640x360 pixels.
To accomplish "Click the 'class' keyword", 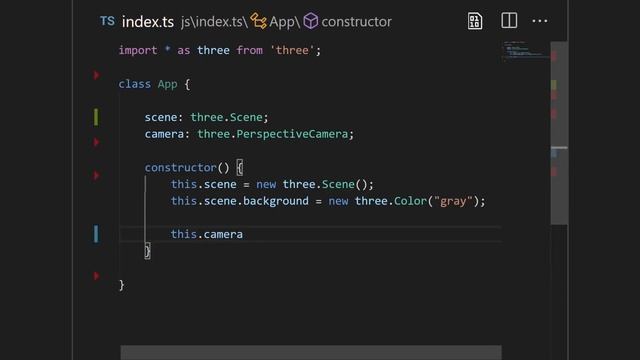I will click(x=134, y=84).
